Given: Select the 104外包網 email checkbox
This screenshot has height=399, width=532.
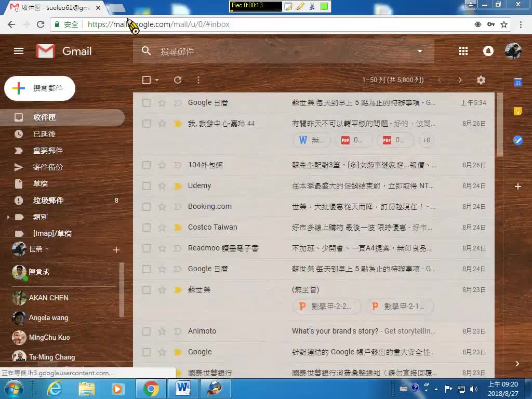Looking at the screenshot, I should coord(146,165).
